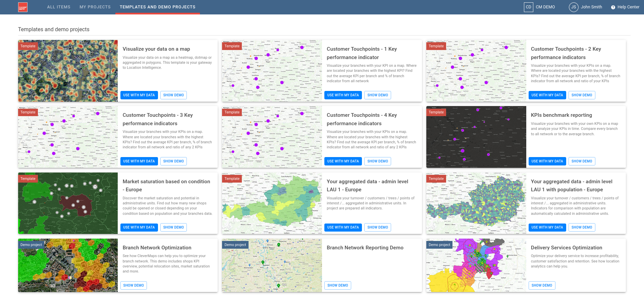Open the heatmap thumbnail of Visualize your data

(68, 71)
